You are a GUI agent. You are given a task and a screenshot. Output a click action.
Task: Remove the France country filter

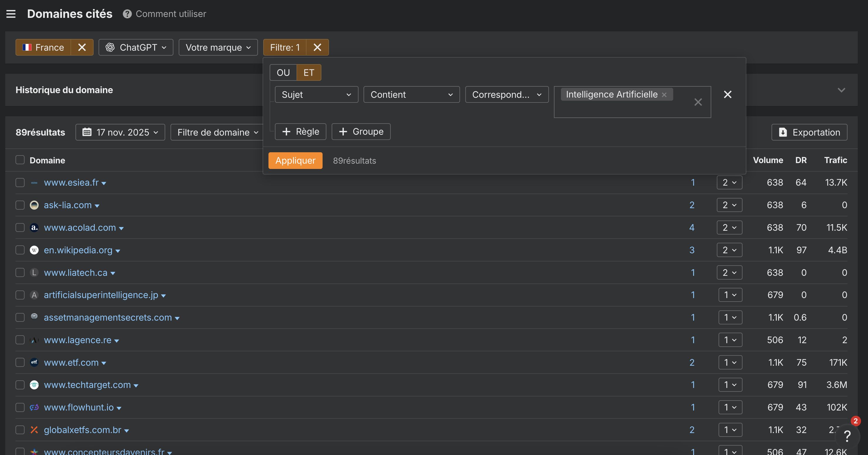click(x=82, y=47)
